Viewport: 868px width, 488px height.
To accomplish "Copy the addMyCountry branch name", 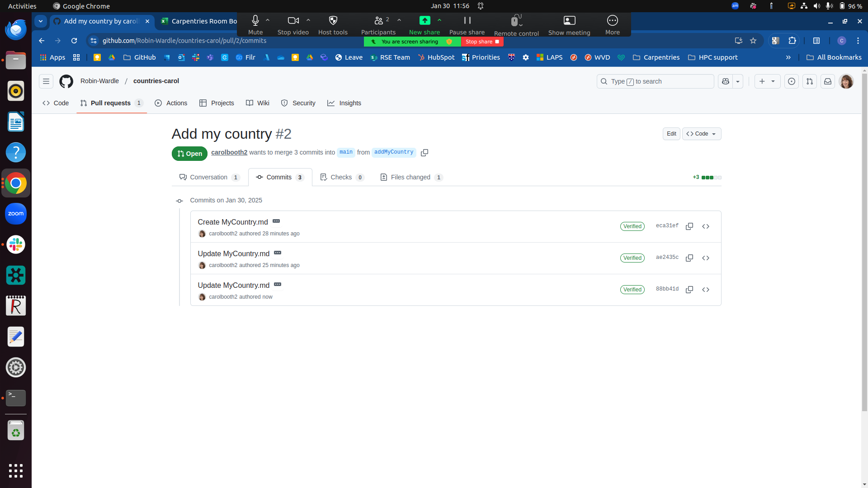I will [424, 152].
